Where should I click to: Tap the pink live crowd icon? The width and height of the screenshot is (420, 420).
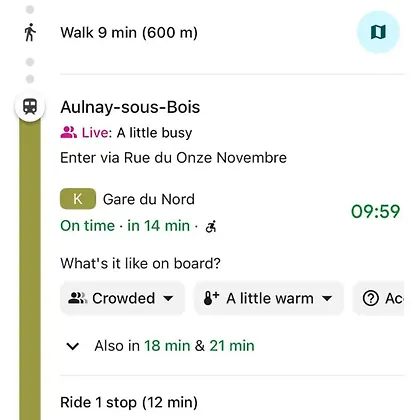[69, 132]
